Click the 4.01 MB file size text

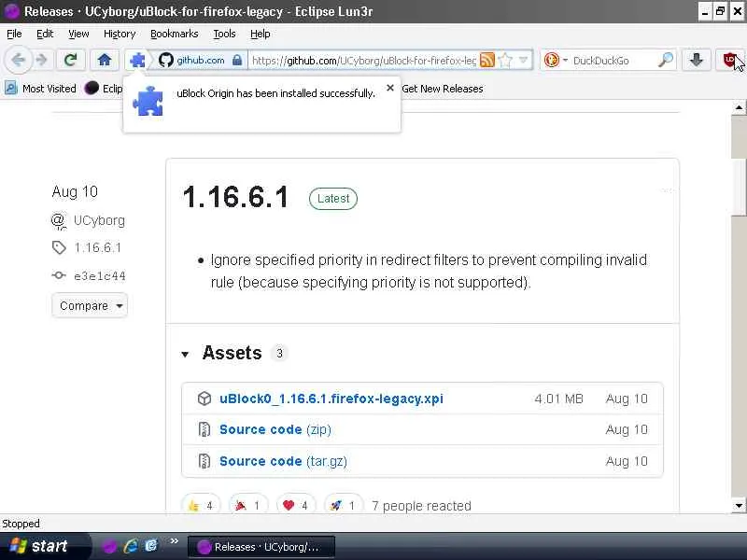click(558, 399)
